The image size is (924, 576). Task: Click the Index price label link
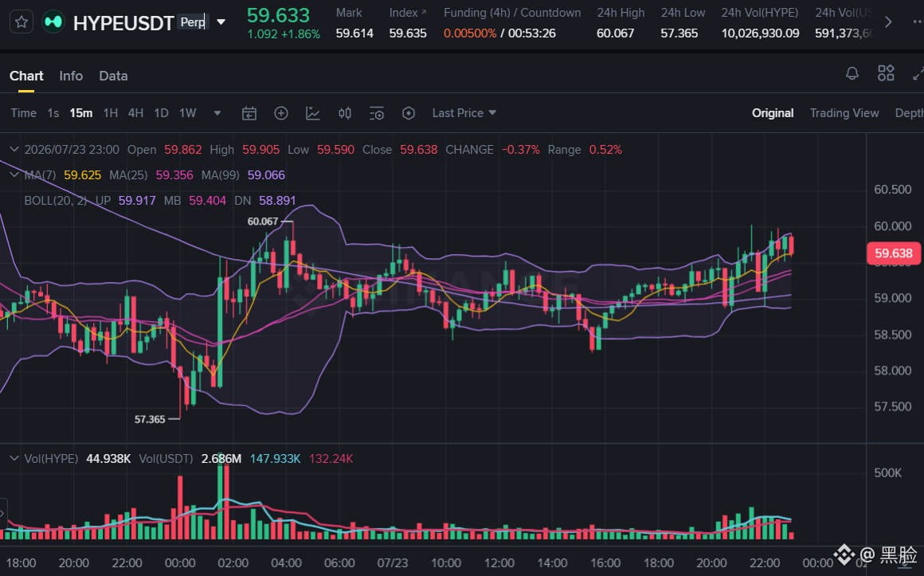click(407, 13)
